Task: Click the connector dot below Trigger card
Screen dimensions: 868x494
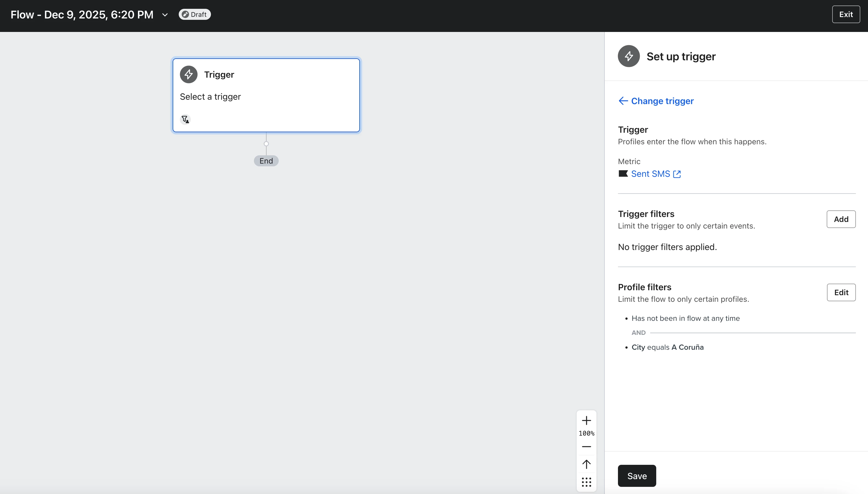Action: (266, 144)
